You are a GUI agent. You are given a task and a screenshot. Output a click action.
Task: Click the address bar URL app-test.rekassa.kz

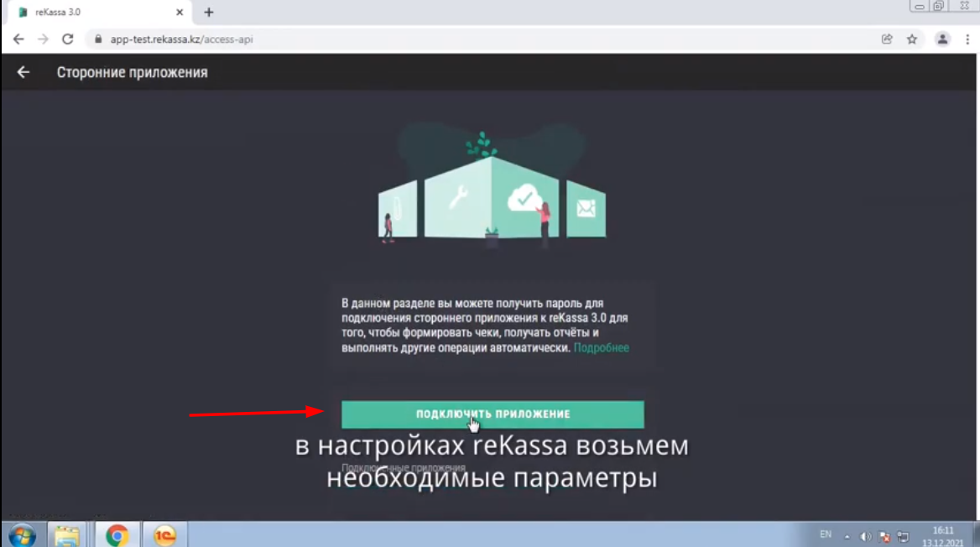tap(181, 39)
